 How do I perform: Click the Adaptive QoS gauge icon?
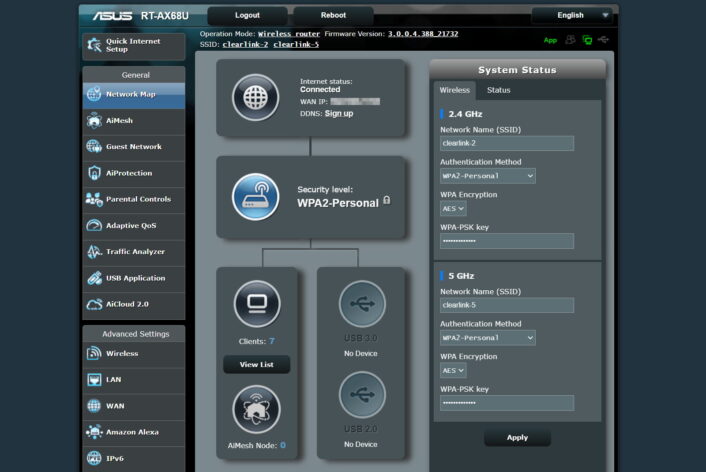[x=94, y=225]
